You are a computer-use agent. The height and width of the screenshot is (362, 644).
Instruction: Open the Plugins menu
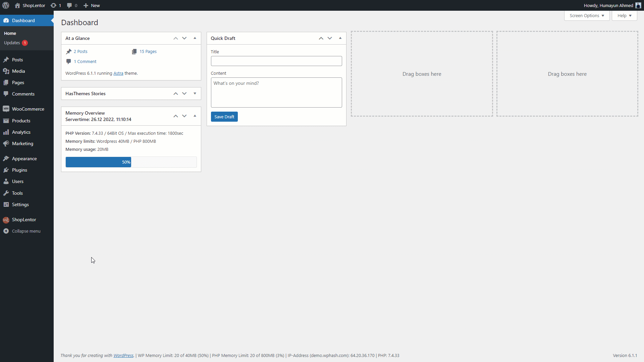click(19, 170)
